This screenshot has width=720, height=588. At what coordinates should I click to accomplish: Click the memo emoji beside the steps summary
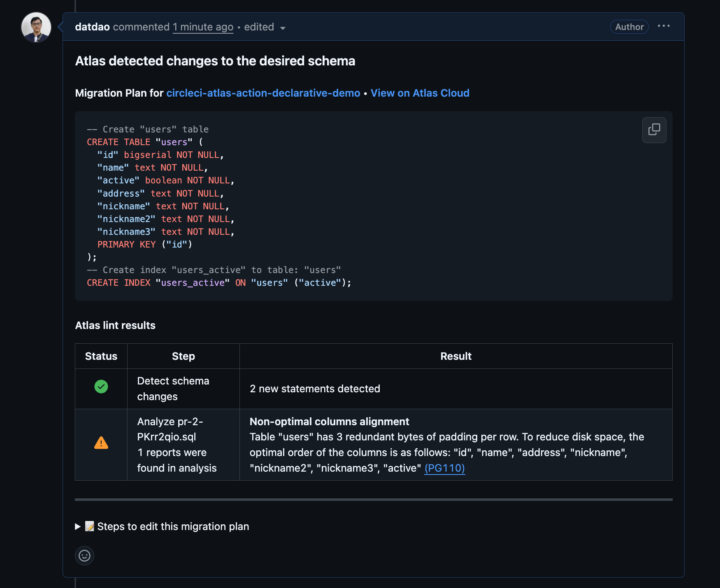coord(91,526)
